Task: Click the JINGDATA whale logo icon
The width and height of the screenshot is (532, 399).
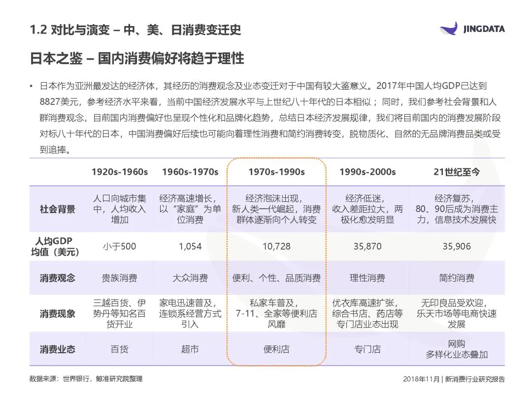Action: (x=449, y=29)
